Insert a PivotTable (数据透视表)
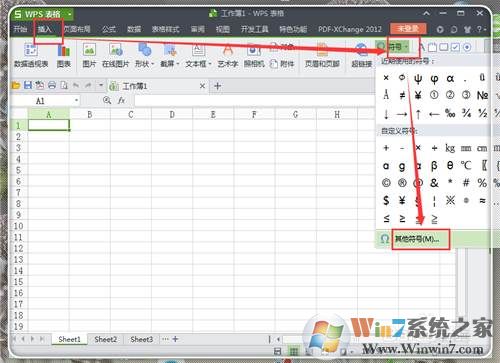The width and height of the screenshot is (500, 363). tap(31, 56)
